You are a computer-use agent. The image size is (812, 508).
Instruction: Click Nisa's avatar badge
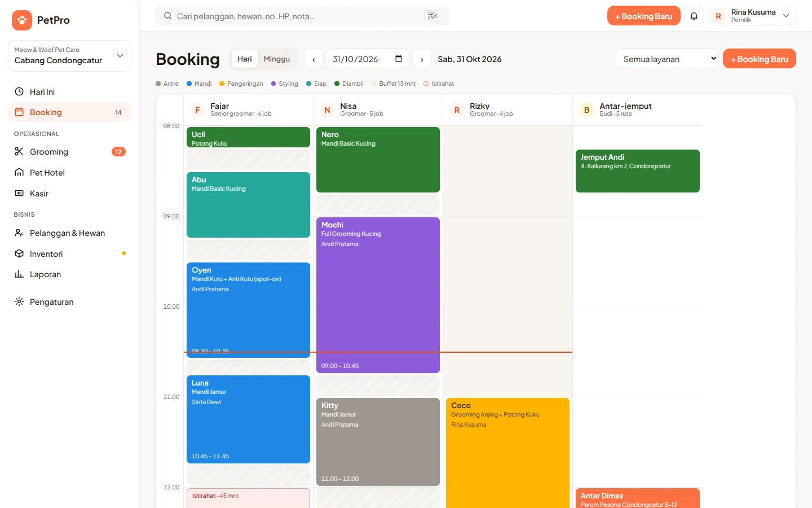click(x=327, y=110)
